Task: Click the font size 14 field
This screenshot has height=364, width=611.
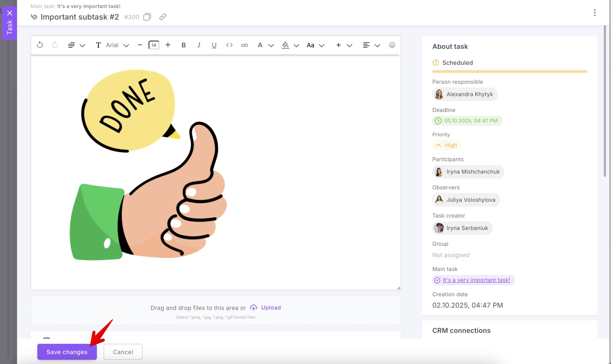Action: [154, 45]
